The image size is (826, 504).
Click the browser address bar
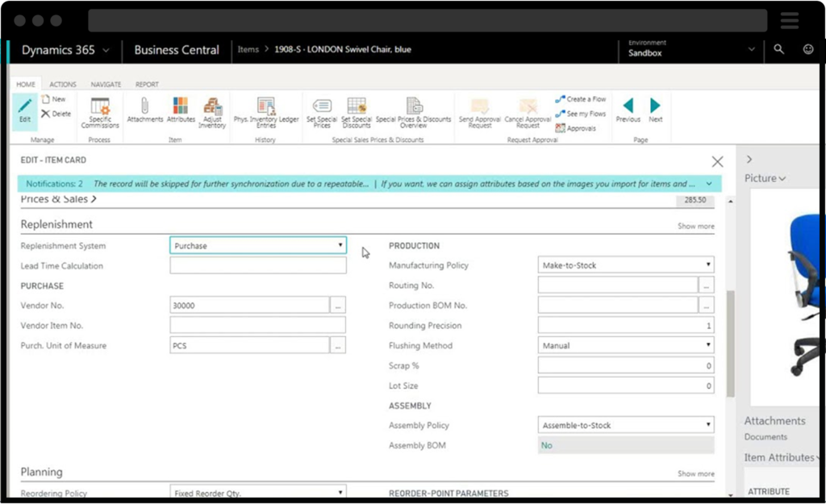pyautogui.click(x=428, y=20)
